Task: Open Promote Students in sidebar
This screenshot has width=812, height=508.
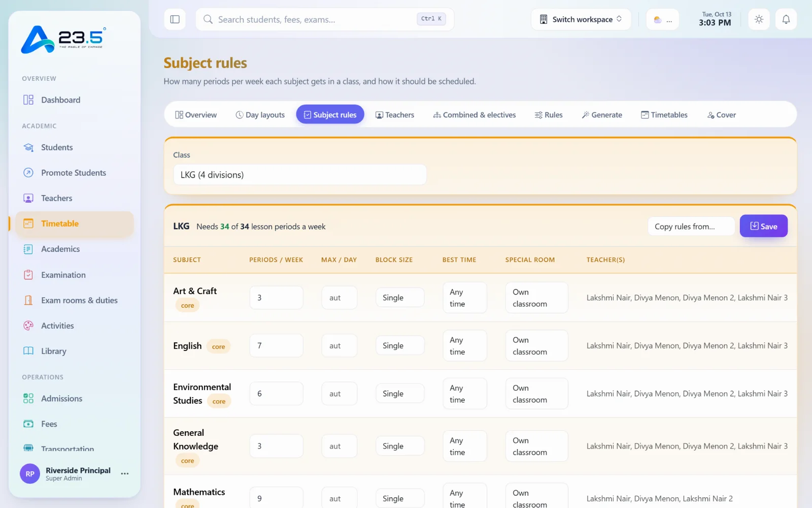Action: click(75, 173)
